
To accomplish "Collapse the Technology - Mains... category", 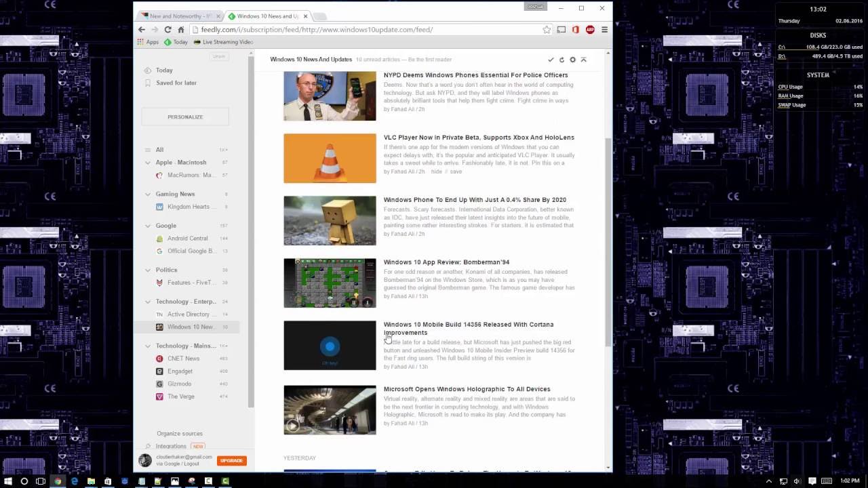I will [x=148, y=346].
